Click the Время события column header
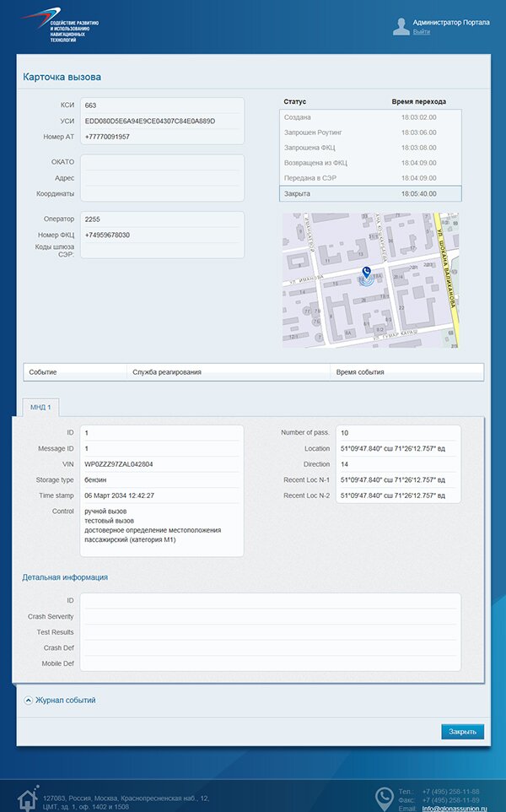Image resolution: width=506 pixels, height=812 pixels. click(406, 372)
